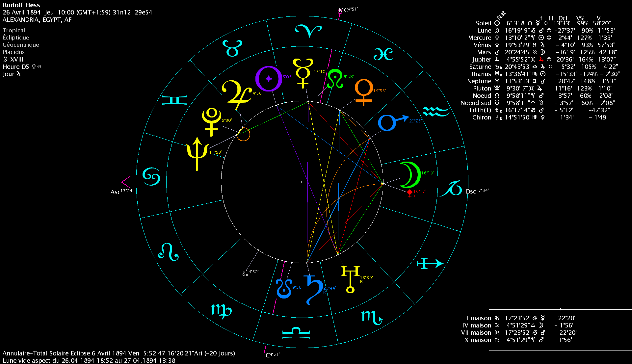The width and height of the screenshot is (632, 364).
Task: Click the MC 4°51' marker at the top
Action: click(348, 11)
